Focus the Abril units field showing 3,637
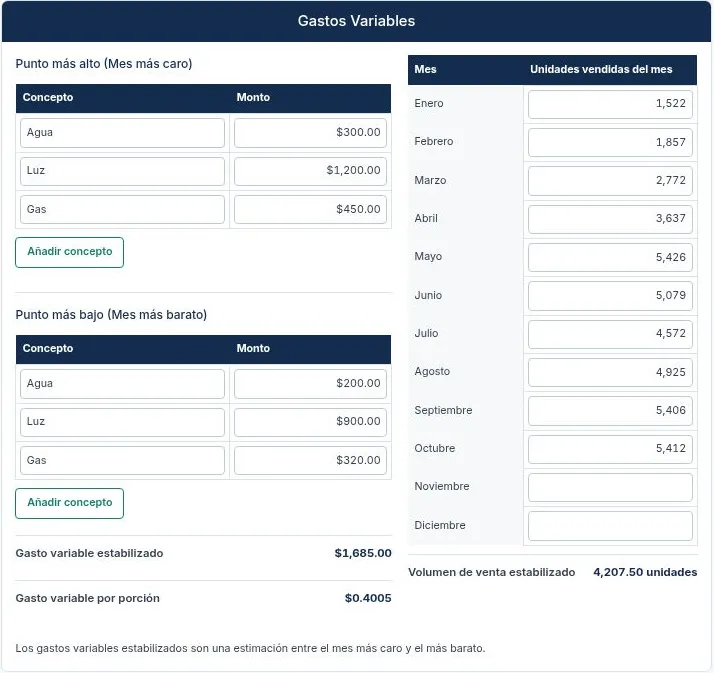Viewport: 714px width, 673px height. pyautogui.click(x=610, y=219)
